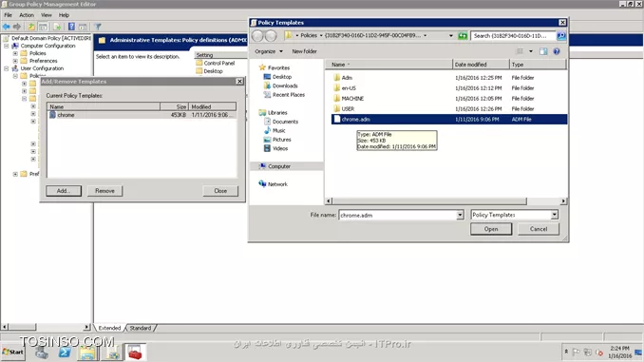Click the Action Center flag tray icon

(x=577, y=352)
